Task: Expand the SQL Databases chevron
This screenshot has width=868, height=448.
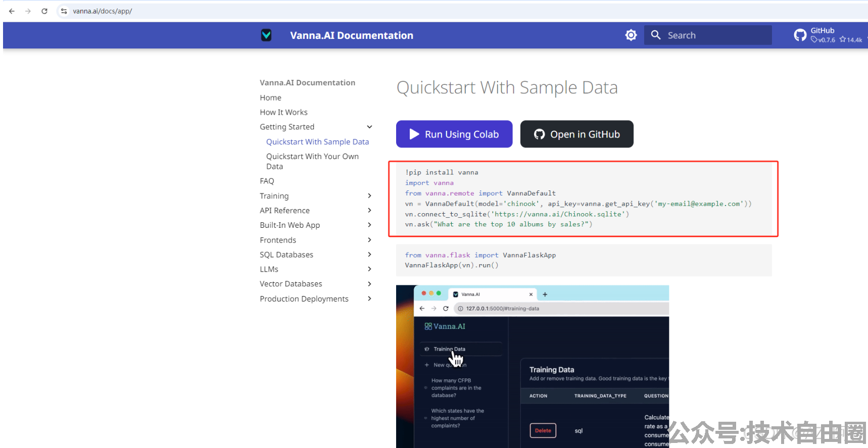Action: point(369,255)
